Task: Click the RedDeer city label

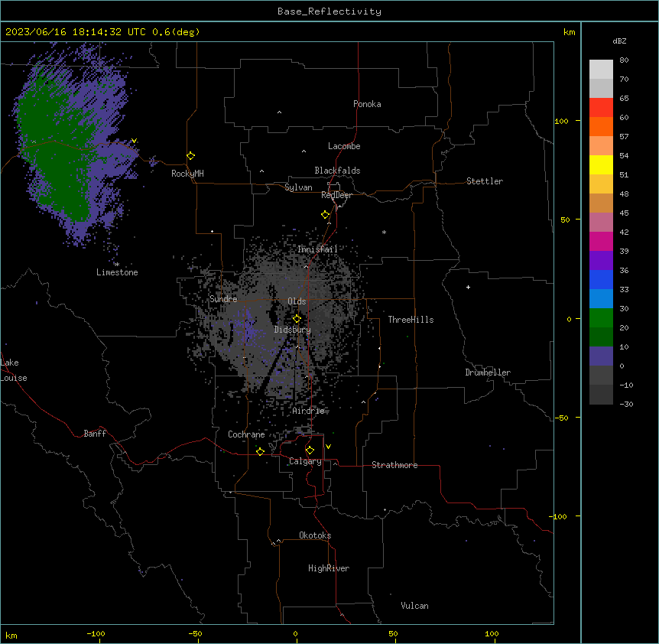Action: pyautogui.click(x=336, y=195)
